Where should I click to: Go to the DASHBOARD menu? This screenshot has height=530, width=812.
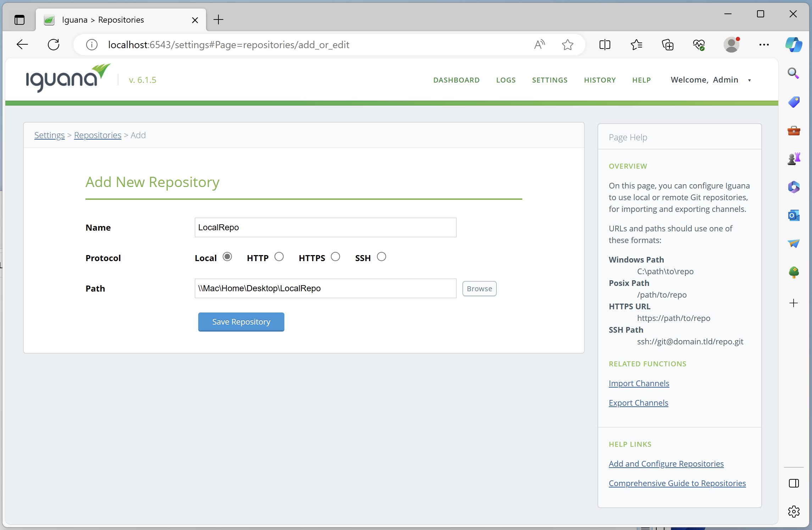pyautogui.click(x=456, y=80)
